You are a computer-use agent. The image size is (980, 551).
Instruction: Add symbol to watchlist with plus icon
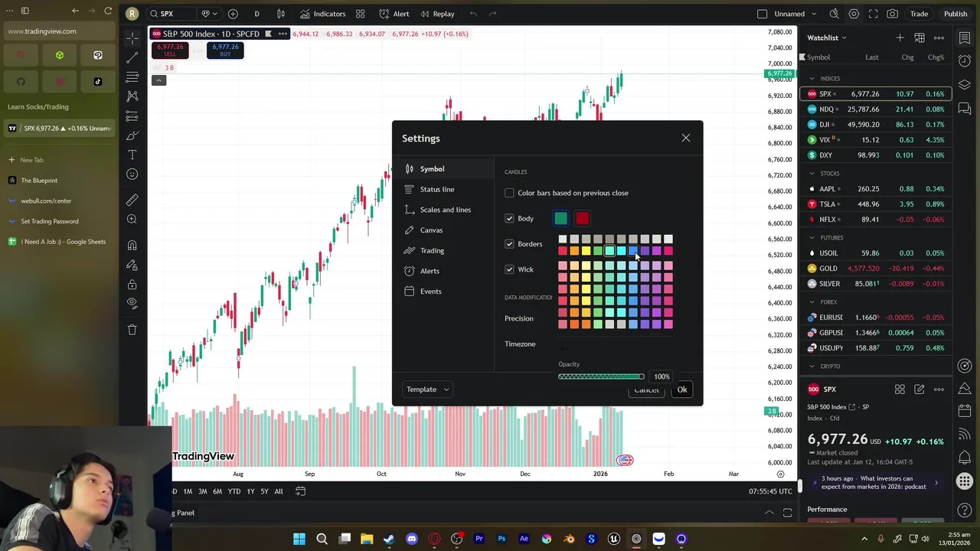click(x=900, y=37)
